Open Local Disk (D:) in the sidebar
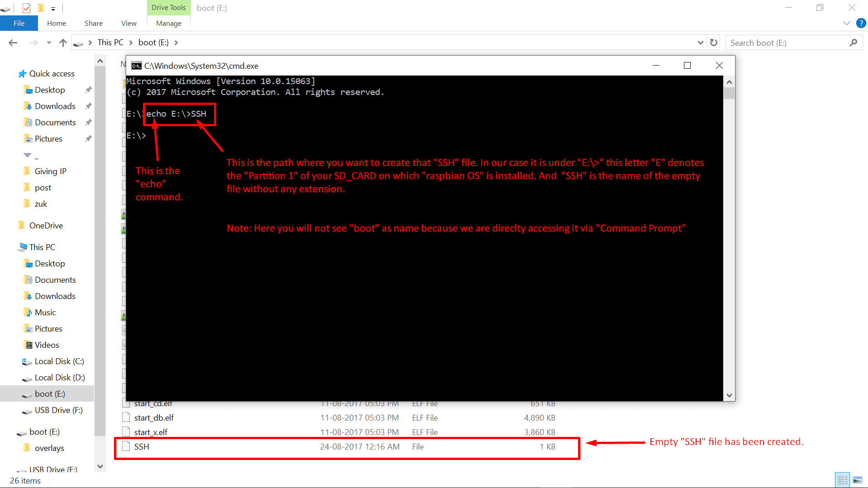 point(59,378)
